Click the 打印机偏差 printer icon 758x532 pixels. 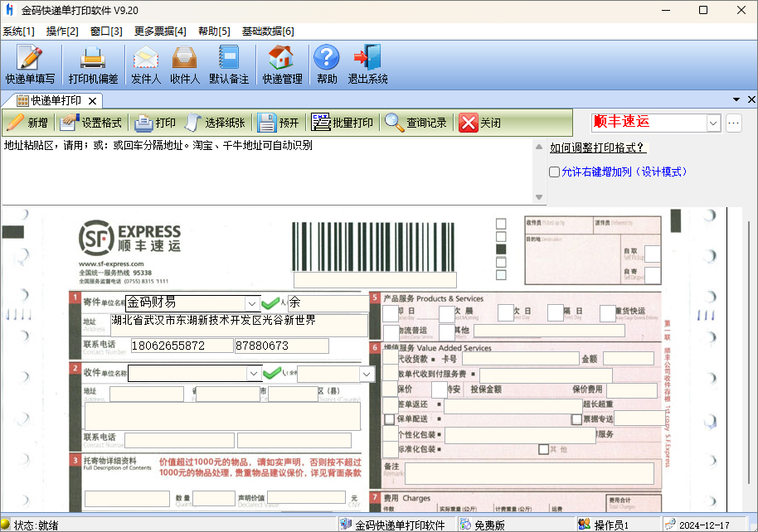(93, 65)
